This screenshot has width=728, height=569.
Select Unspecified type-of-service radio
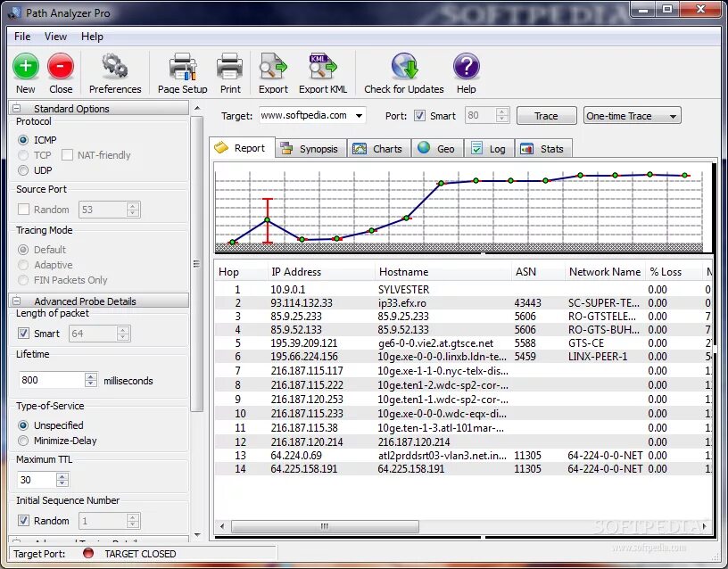[x=23, y=425]
